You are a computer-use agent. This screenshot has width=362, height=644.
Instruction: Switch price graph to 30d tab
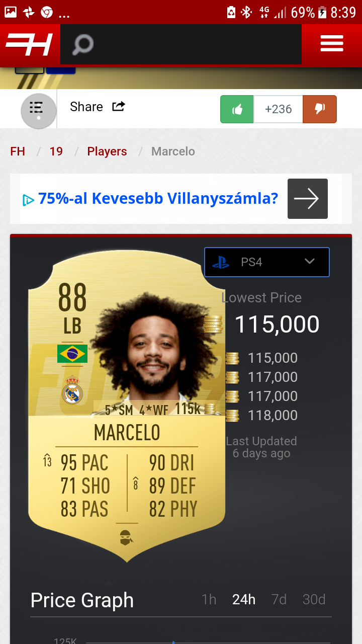pos(314,599)
